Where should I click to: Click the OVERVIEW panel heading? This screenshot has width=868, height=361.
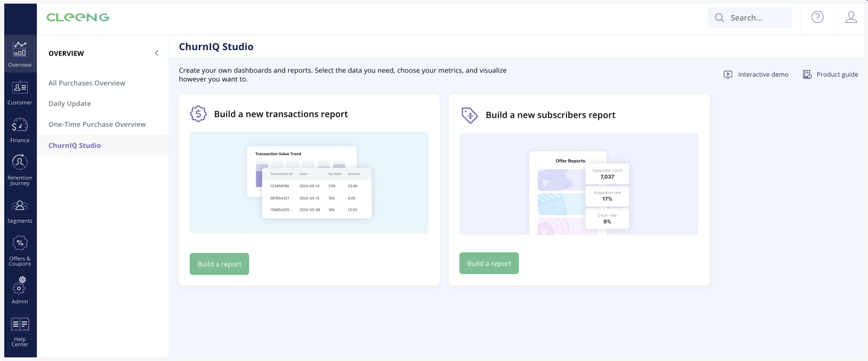tap(66, 53)
